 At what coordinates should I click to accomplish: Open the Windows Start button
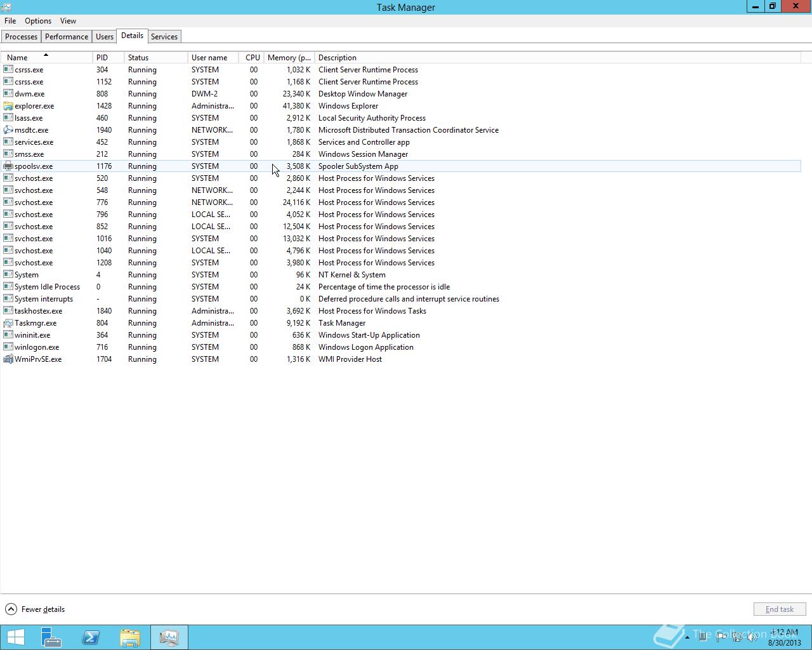16,637
